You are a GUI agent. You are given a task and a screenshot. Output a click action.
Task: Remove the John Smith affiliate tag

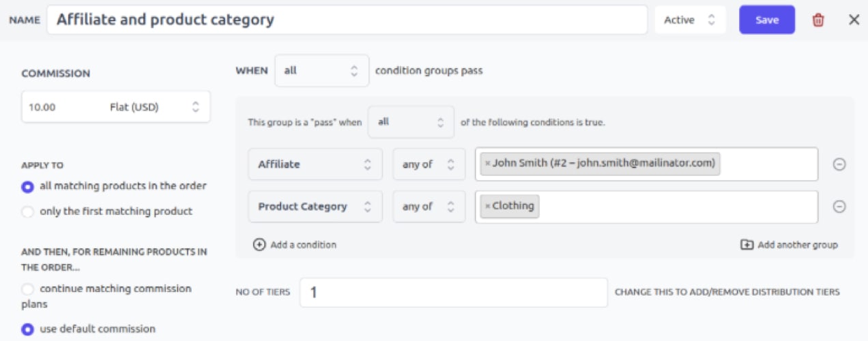click(x=487, y=164)
